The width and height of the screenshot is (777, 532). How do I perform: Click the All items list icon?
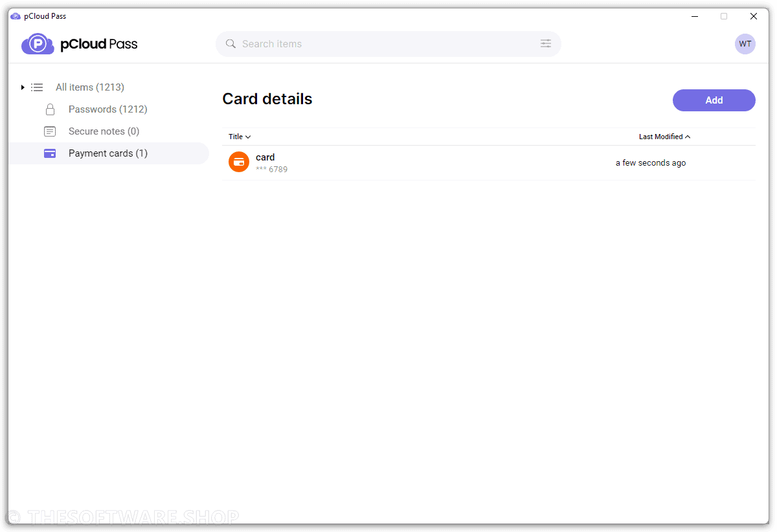(37, 87)
